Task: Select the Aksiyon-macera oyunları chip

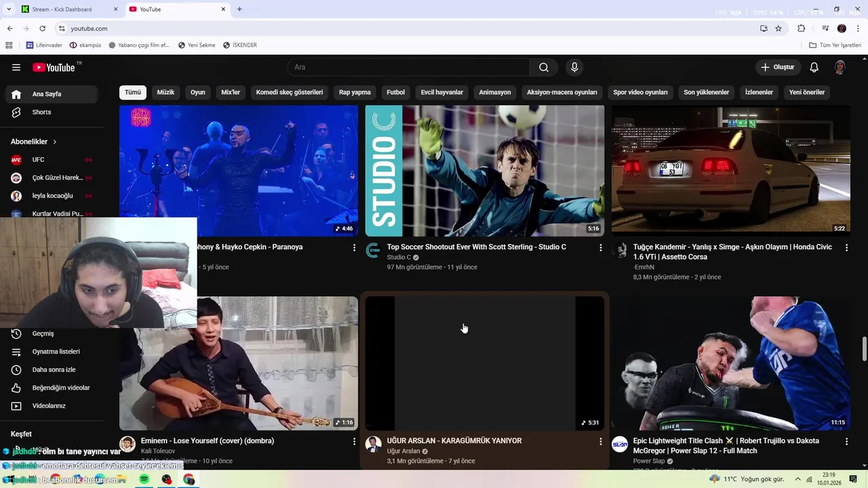Action: click(x=562, y=92)
